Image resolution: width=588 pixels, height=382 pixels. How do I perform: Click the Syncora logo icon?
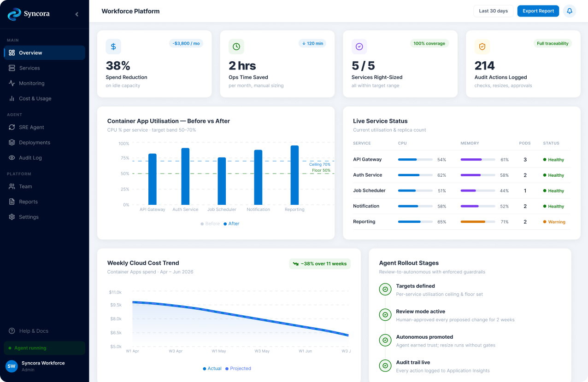pyautogui.click(x=14, y=14)
